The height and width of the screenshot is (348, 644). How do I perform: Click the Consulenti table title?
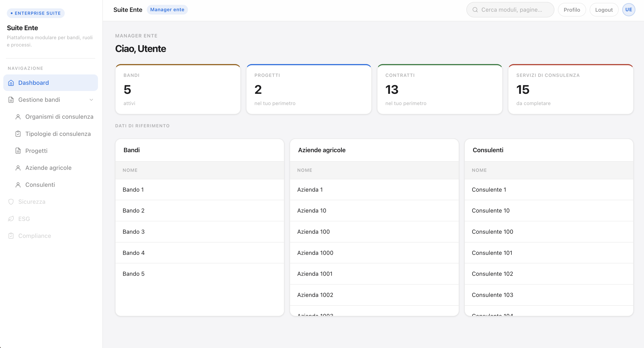click(488, 150)
